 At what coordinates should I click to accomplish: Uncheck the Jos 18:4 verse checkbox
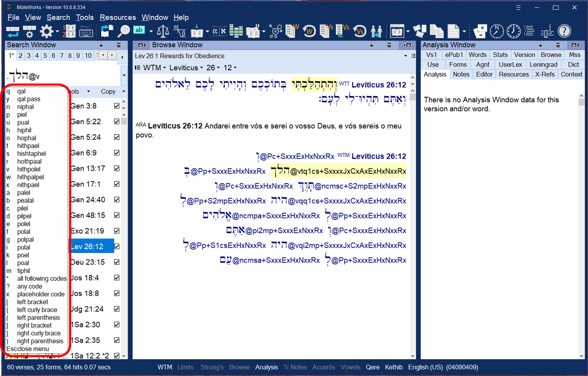[117, 278]
